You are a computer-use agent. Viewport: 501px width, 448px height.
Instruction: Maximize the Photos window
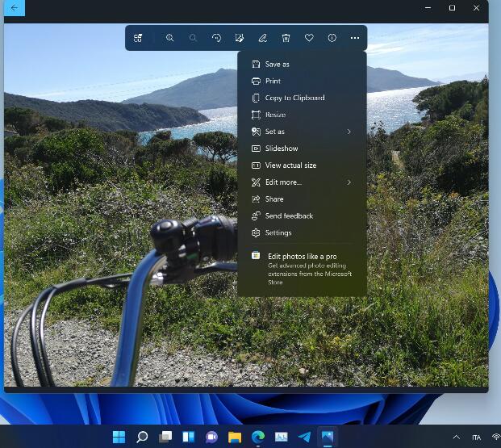click(452, 8)
